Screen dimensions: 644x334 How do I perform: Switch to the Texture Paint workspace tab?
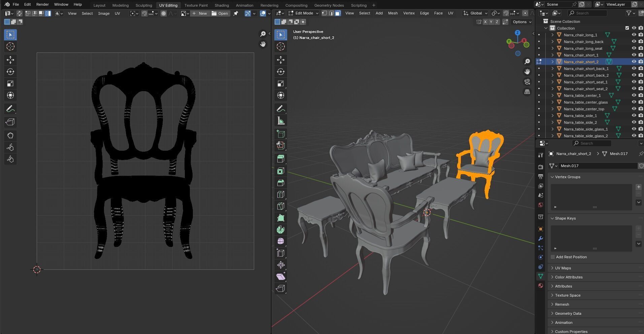point(196,5)
